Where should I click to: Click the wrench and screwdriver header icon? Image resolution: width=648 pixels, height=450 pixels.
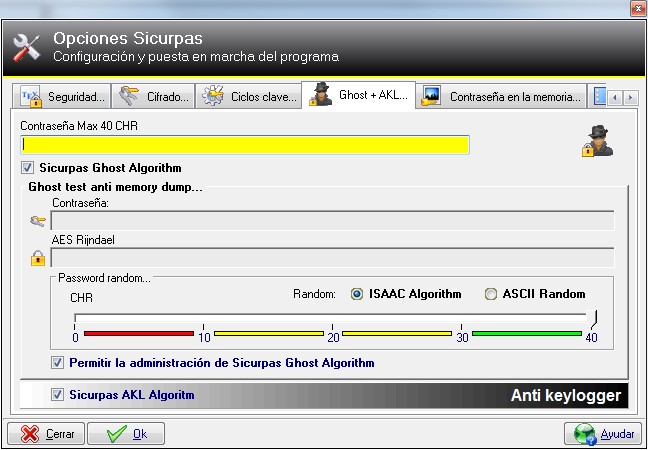[x=26, y=48]
